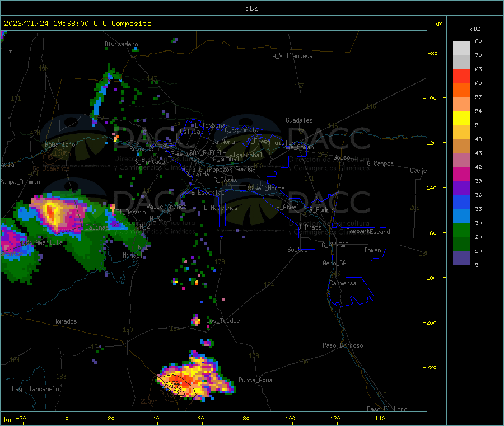Viewport: 504px width, 426px height.
Task: Click the Guadales place label
Action: coord(299,120)
